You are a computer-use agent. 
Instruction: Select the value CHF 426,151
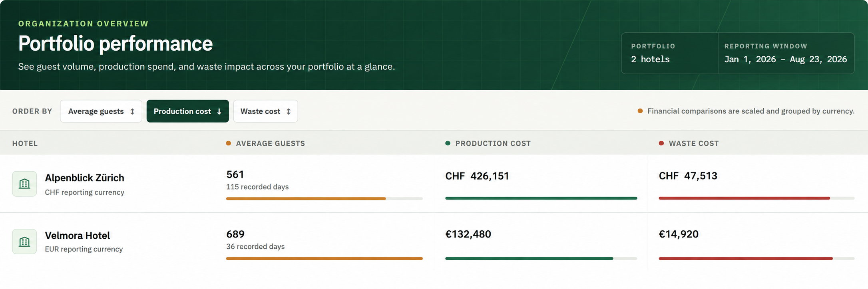(477, 176)
